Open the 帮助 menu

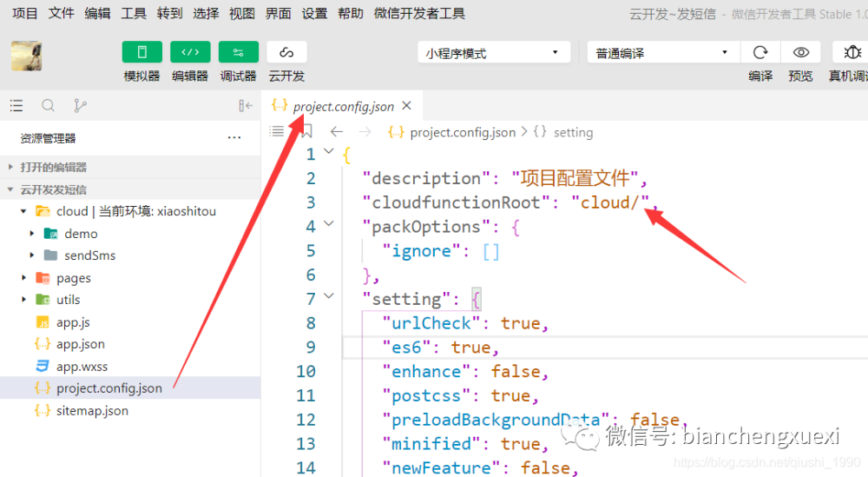tap(351, 13)
